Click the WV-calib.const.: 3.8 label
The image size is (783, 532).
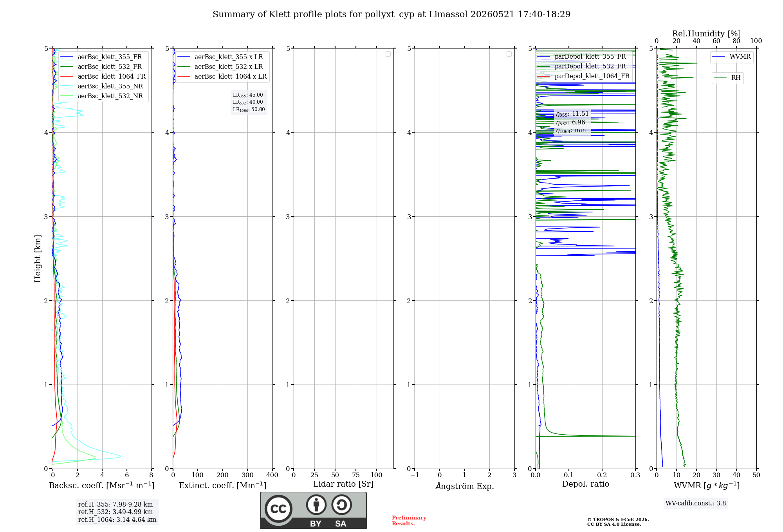coord(696,503)
